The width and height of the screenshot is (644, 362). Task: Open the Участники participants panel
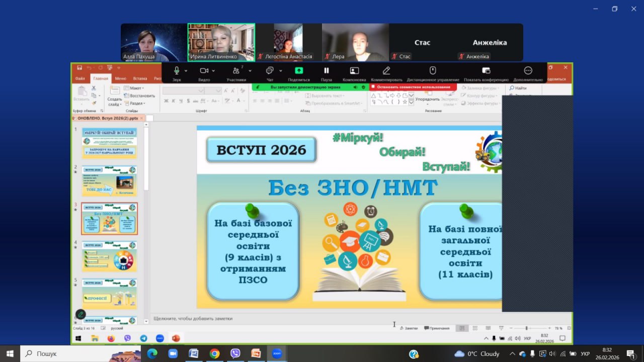[x=235, y=71]
